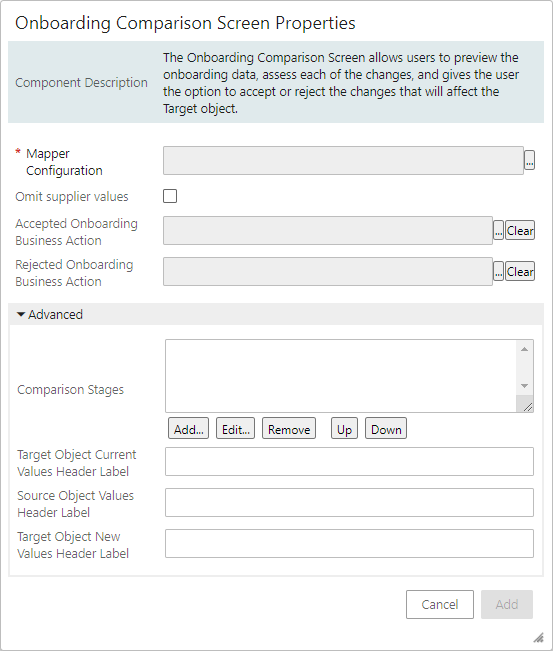Edit the selected comparison stage
The height and width of the screenshot is (651, 553).
(x=235, y=429)
